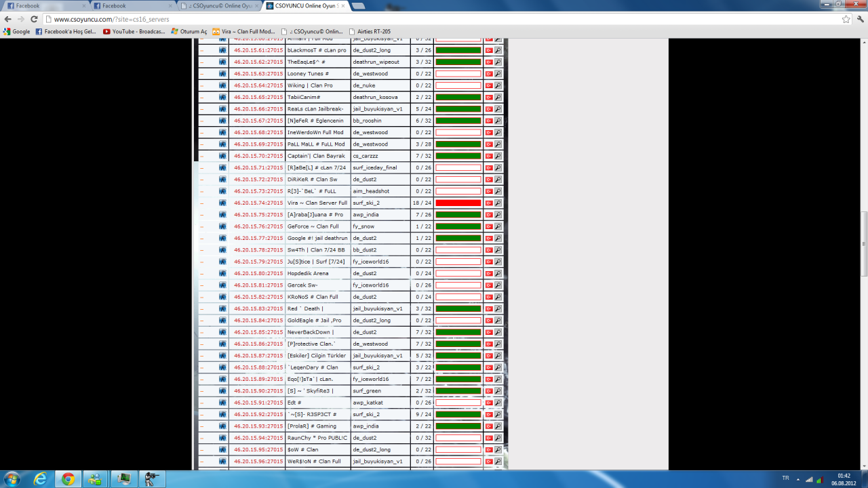Click Turkish flag icon in GeForce Clan row

point(488,226)
